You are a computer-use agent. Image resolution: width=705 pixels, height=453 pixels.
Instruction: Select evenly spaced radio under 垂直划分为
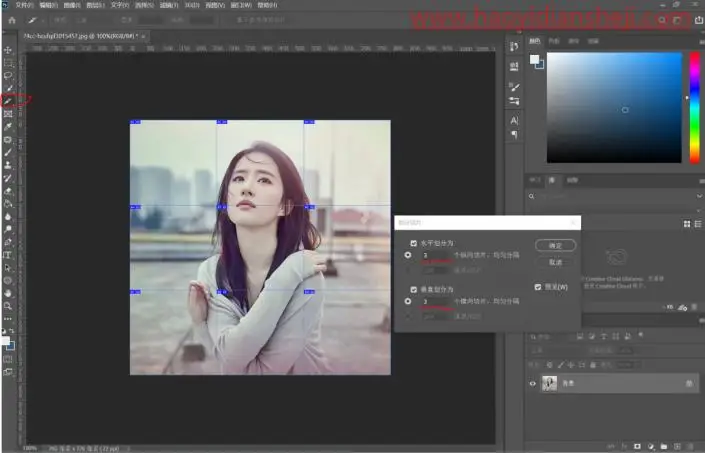click(408, 301)
